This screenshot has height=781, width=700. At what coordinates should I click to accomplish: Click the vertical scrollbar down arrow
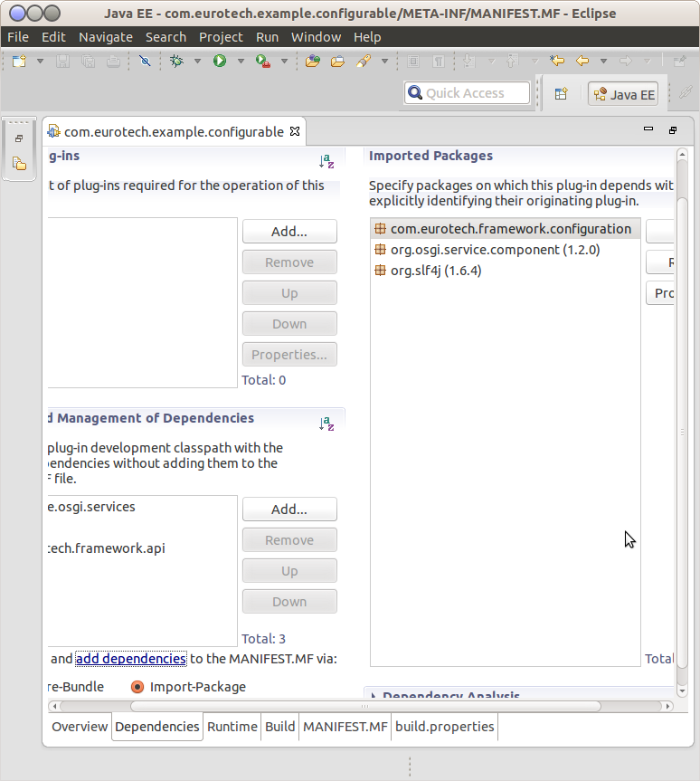tap(682, 691)
